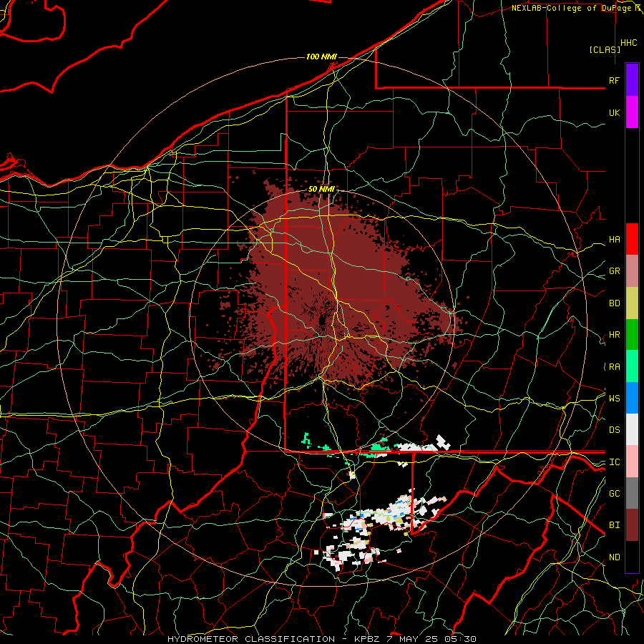
Task: Click the magenta UK legend color block
Action: [x=632, y=112]
